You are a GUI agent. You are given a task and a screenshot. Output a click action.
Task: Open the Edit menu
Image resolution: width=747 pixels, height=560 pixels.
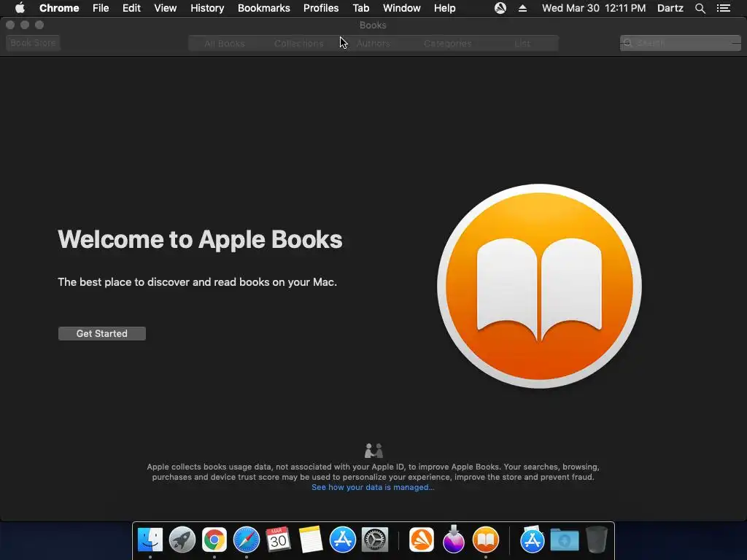[131, 8]
